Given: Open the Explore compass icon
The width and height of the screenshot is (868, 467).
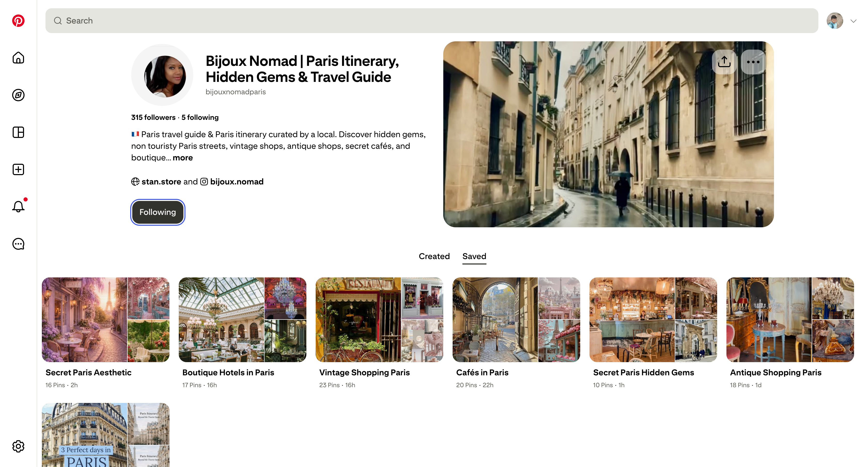Looking at the screenshot, I should pyautogui.click(x=18, y=95).
